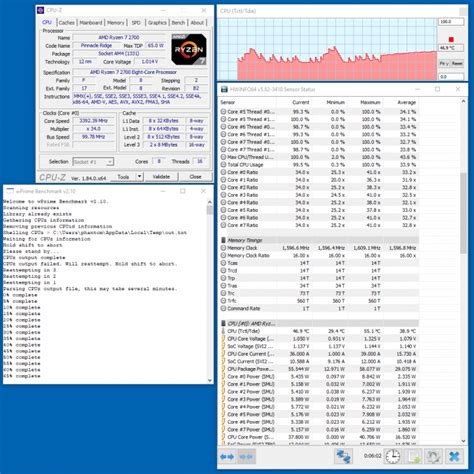Click the wPrime window scrollbar up arrow
This screenshot has width=474, height=474.
tap(210, 202)
